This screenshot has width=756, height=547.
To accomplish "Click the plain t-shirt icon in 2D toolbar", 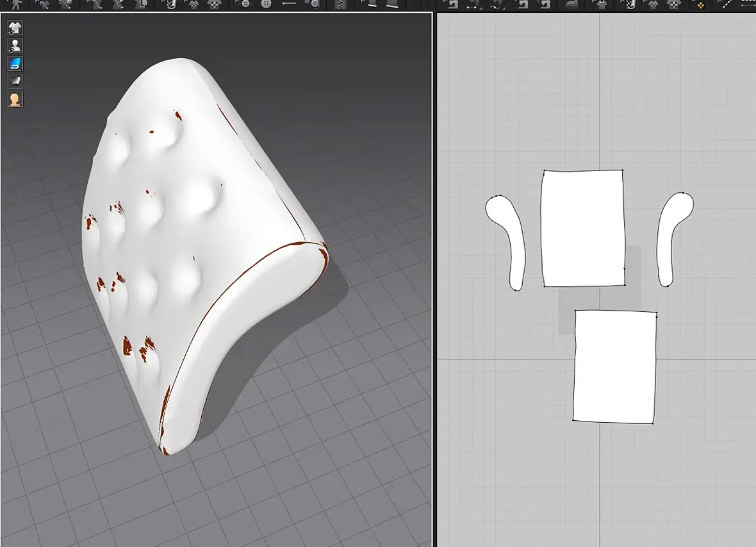I will [602, 5].
